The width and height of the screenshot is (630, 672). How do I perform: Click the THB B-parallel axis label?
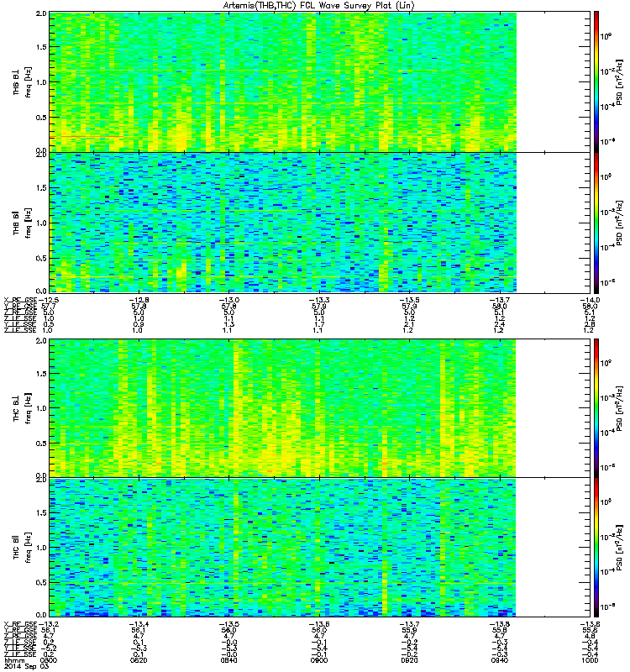(16, 223)
